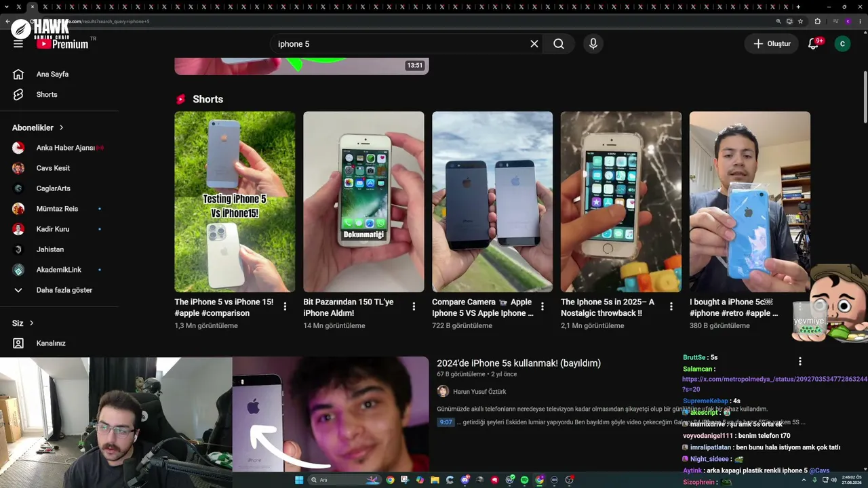Open options for 'The iPhone 5 vs iPhone 15!' short
This screenshot has height=488, width=868.
285,306
